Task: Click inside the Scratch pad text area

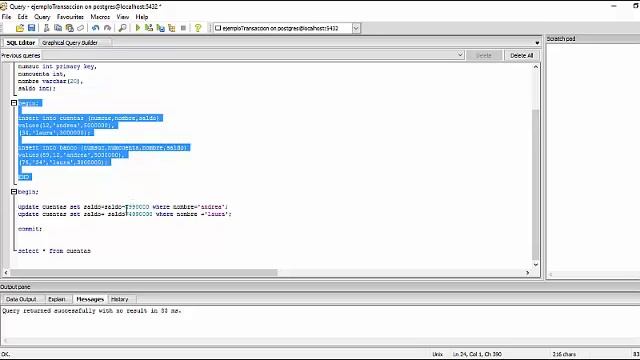Action: tap(593, 157)
